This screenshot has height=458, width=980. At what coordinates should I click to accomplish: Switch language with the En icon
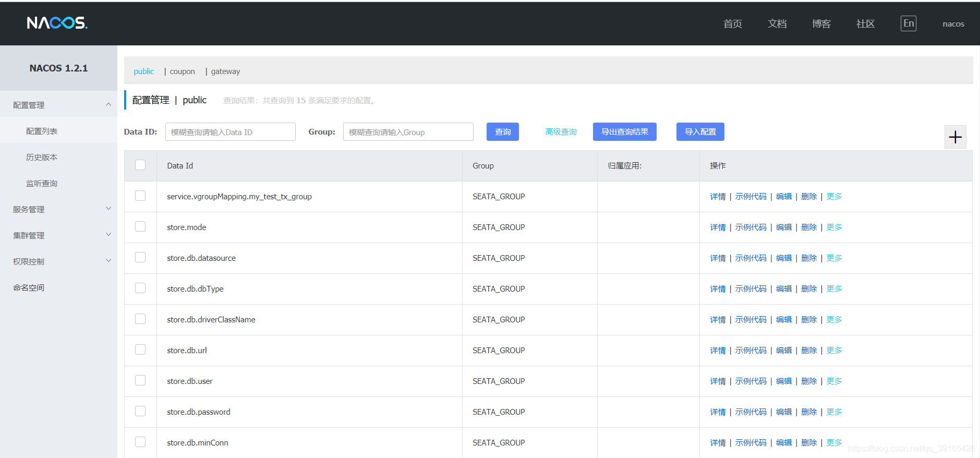coord(908,23)
